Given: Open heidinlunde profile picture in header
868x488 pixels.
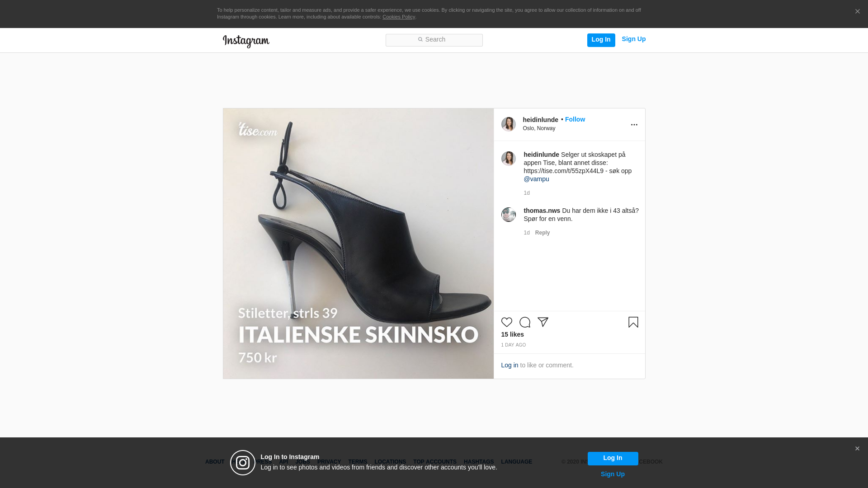Looking at the screenshot, I should coord(509,124).
